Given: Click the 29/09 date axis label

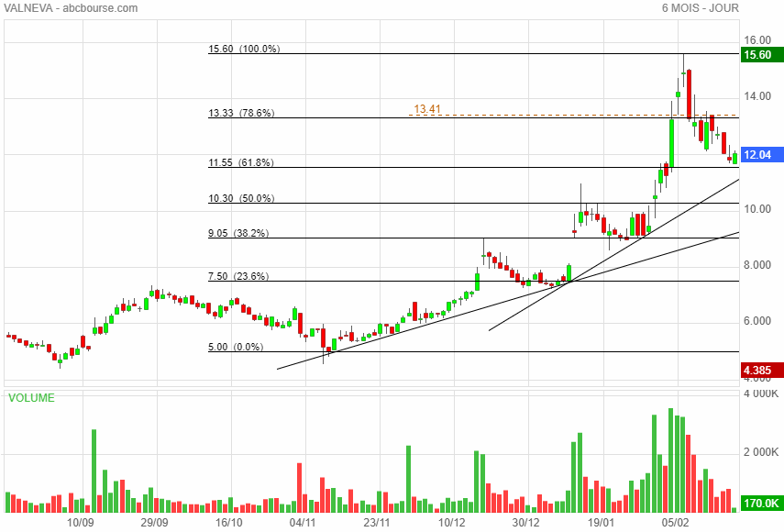Looking at the screenshot, I should (x=154, y=523).
